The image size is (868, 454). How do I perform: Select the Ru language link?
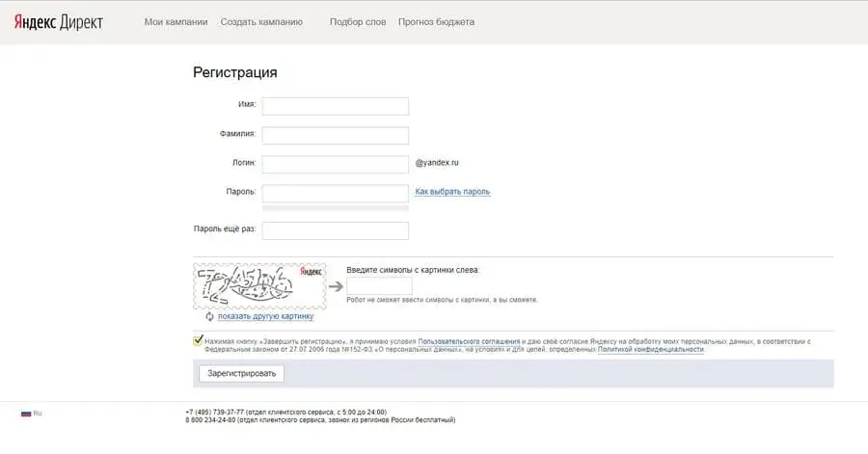[37, 414]
